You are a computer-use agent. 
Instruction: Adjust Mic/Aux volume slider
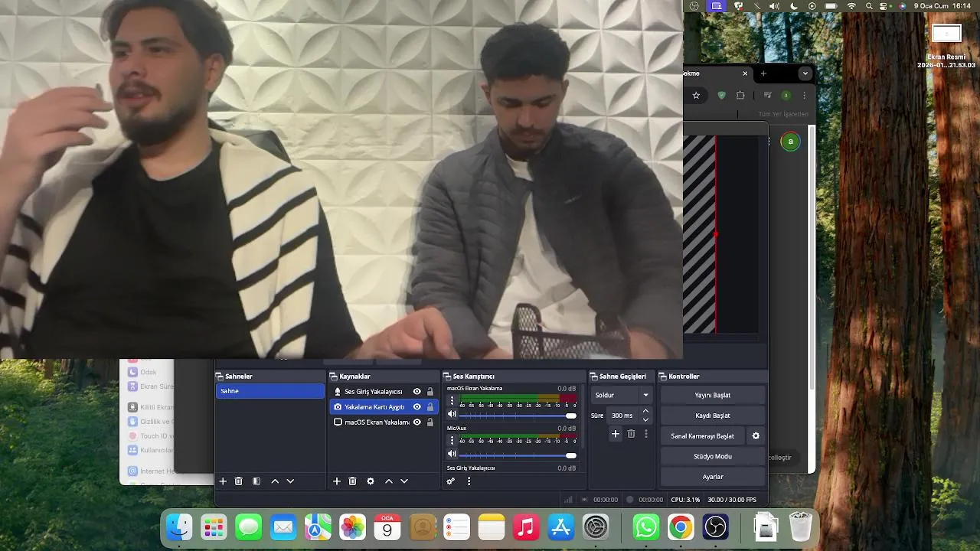[x=518, y=455]
